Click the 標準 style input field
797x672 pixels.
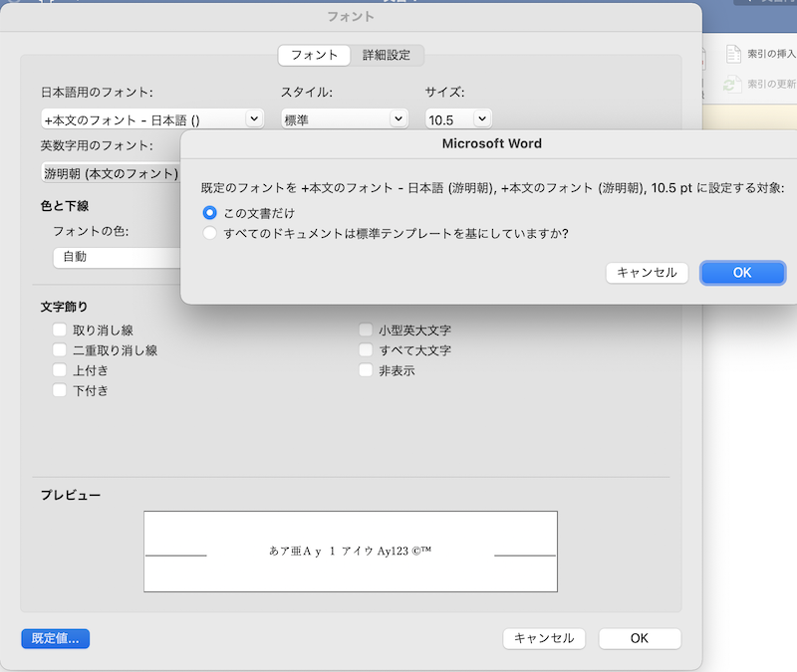(336, 119)
